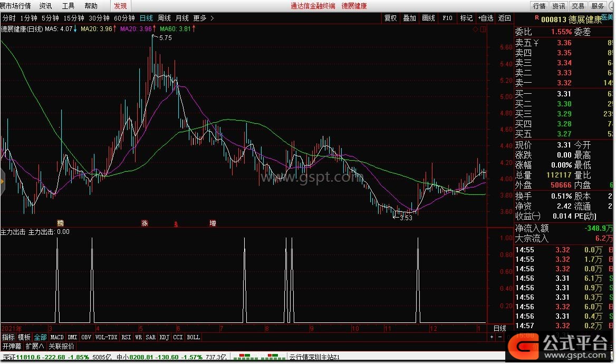This screenshot has height=364, width=616.
Task: Click the 返回 button
Action: pyautogui.click(x=504, y=18)
